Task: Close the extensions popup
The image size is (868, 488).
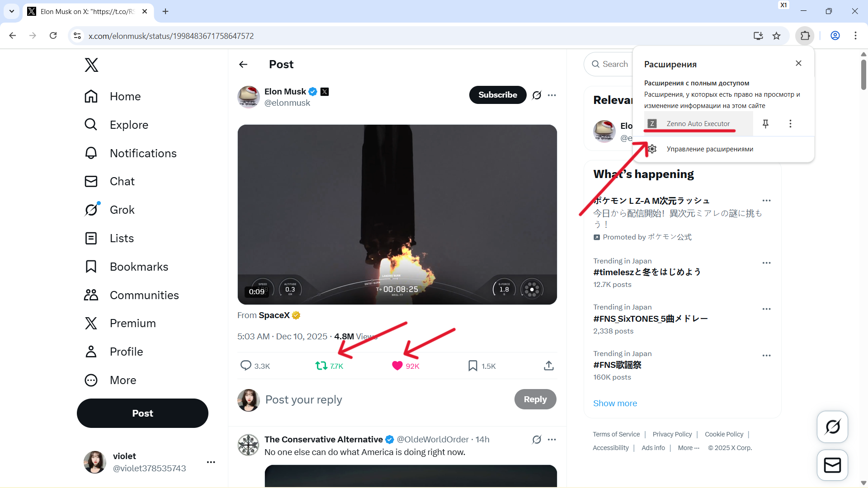Action: point(798,64)
